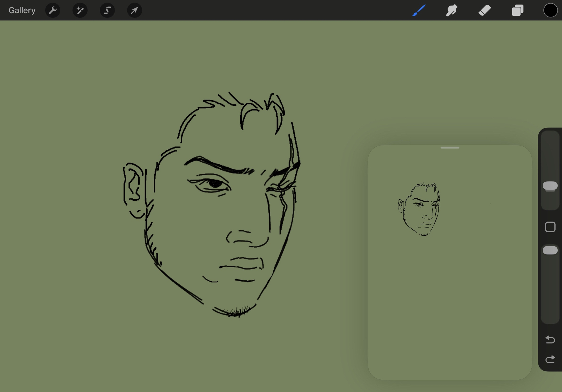The height and width of the screenshot is (392, 562).
Task: Open the Layers panel
Action: click(x=518, y=10)
